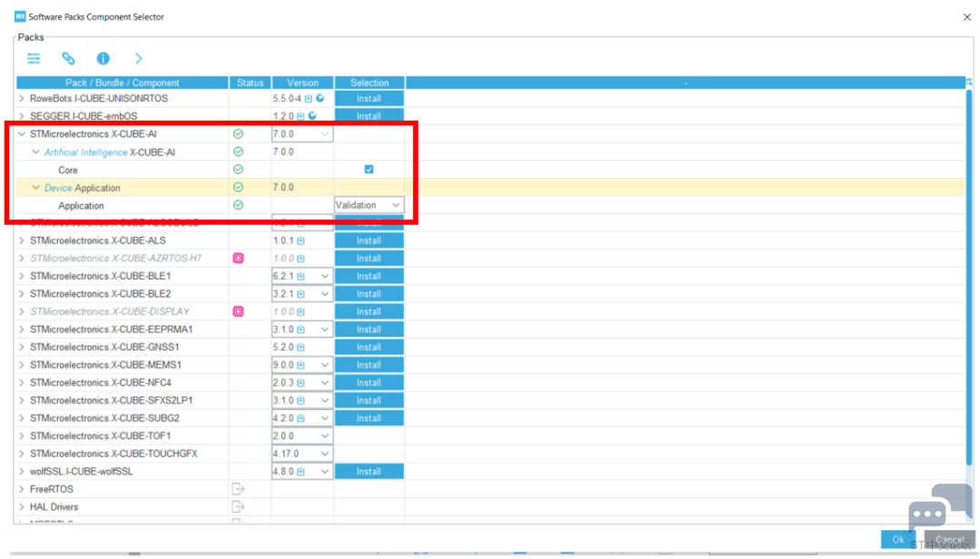
Task: Click the download icon beside SEGGER version 1.2.0
Action: point(300,116)
